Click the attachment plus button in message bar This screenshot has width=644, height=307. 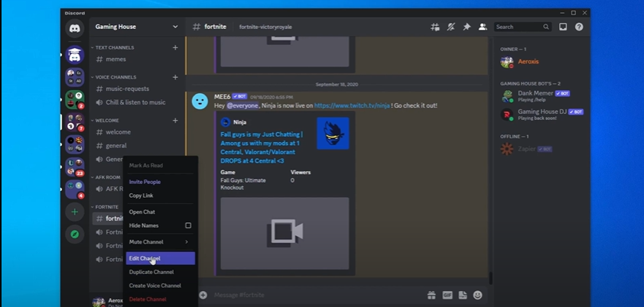[203, 295]
